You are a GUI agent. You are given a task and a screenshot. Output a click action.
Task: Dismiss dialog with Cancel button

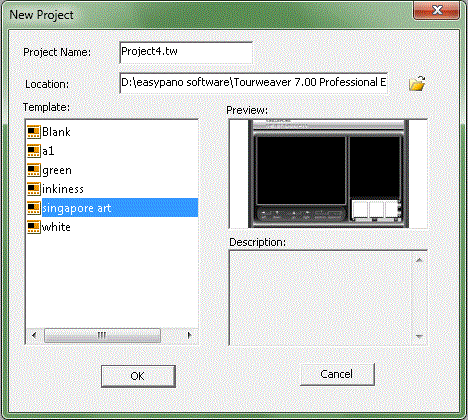pyautogui.click(x=337, y=374)
